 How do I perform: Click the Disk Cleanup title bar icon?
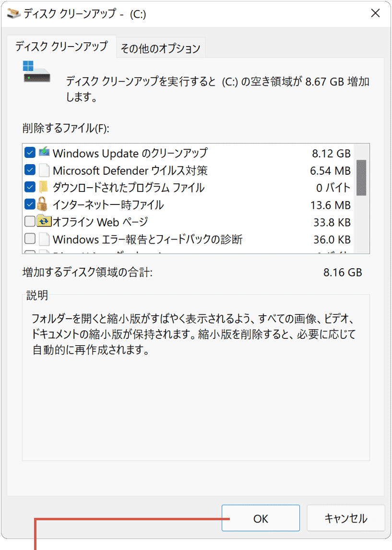13,14
